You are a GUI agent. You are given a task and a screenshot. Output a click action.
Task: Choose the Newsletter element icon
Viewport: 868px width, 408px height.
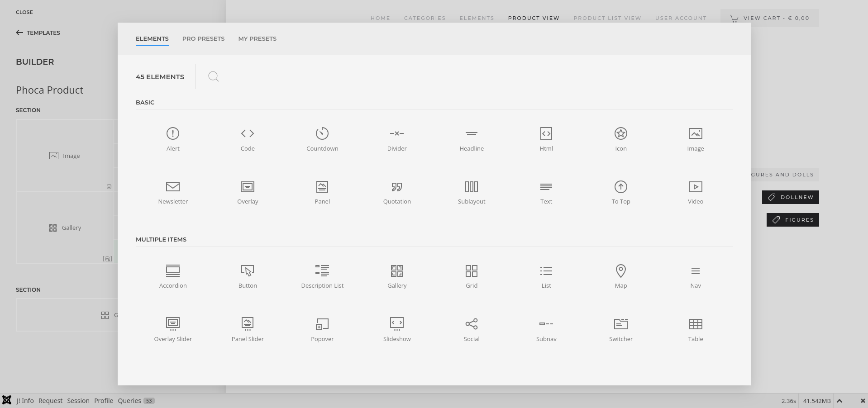point(173,187)
